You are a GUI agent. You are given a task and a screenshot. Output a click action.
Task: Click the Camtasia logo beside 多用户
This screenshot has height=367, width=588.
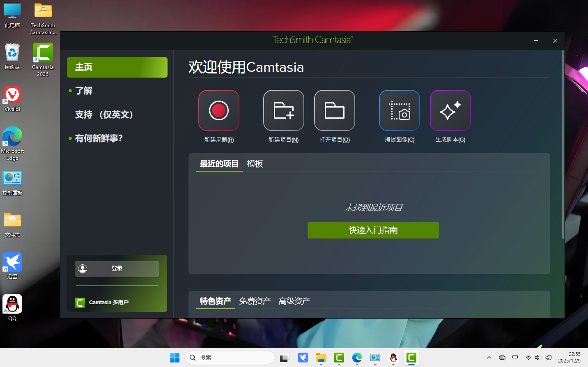80,303
